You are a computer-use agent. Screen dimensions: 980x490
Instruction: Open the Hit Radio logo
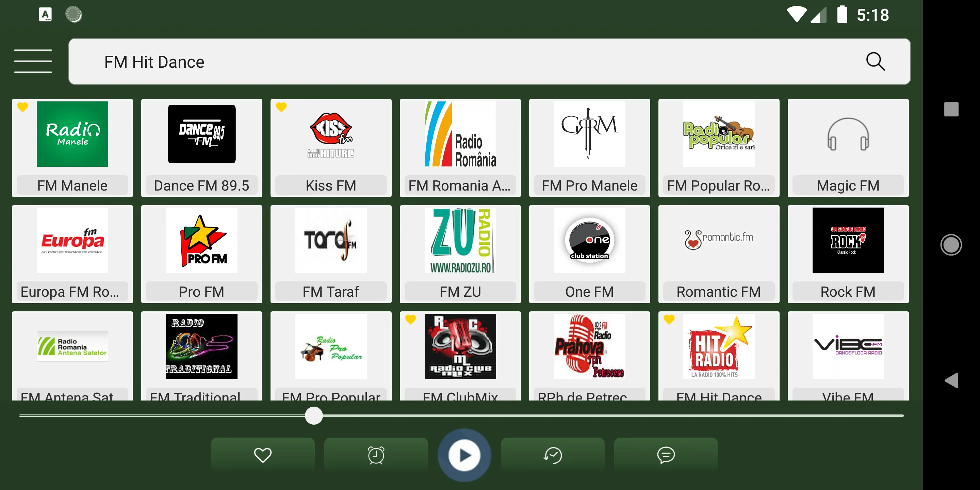click(x=719, y=346)
